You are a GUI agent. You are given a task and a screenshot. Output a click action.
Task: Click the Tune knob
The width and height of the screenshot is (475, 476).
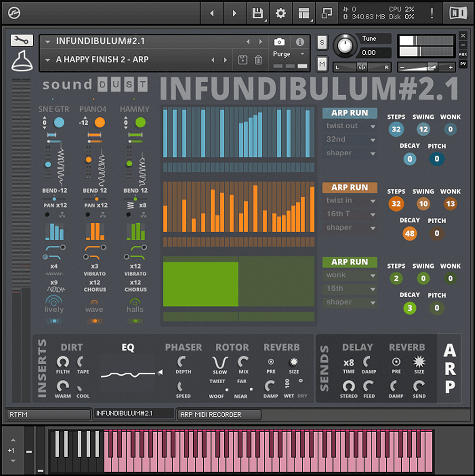click(345, 46)
